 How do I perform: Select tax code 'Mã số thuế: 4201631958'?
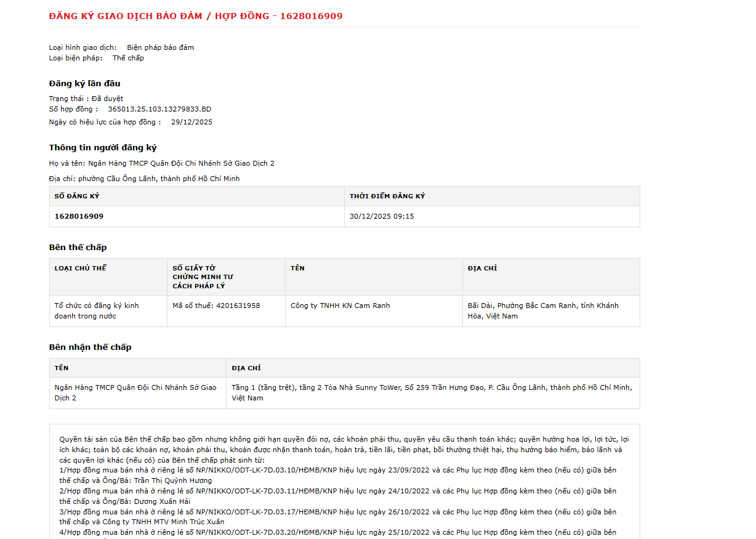(x=216, y=306)
